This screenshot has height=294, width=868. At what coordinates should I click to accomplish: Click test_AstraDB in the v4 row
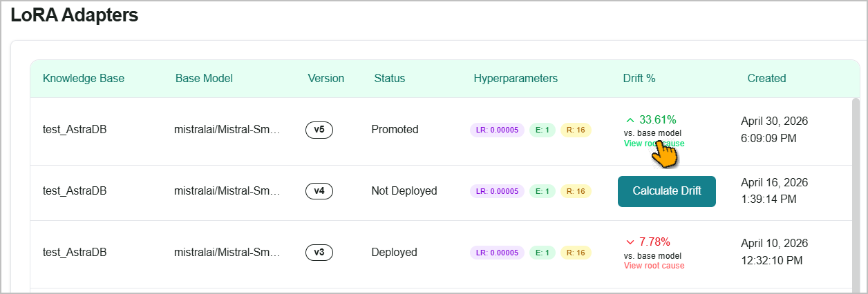75,191
